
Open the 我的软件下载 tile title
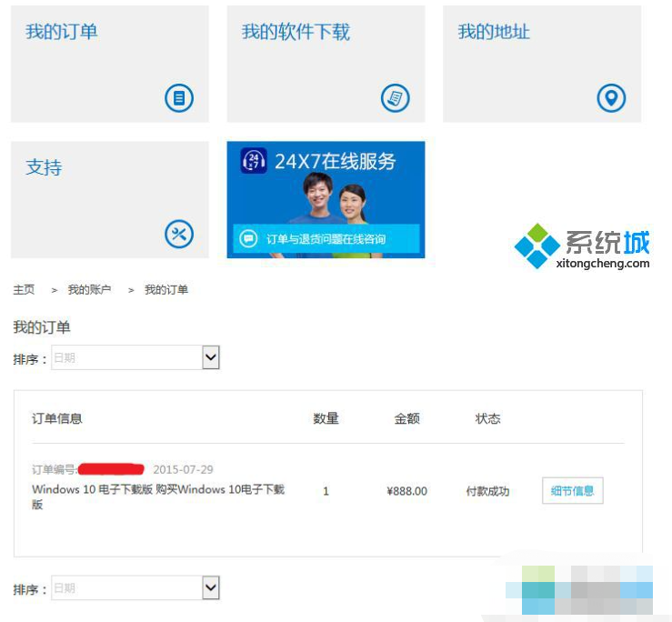click(296, 32)
